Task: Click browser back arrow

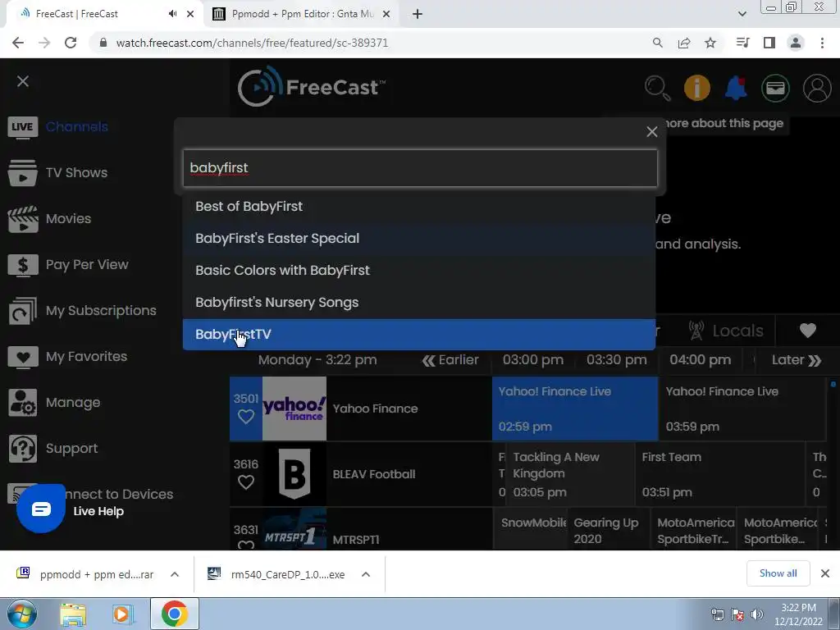Action: coord(18,43)
